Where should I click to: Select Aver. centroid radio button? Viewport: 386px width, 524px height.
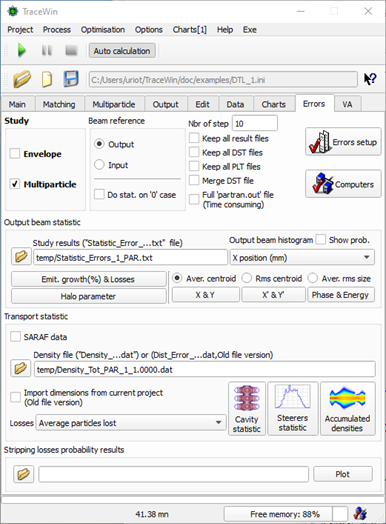(x=177, y=278)
